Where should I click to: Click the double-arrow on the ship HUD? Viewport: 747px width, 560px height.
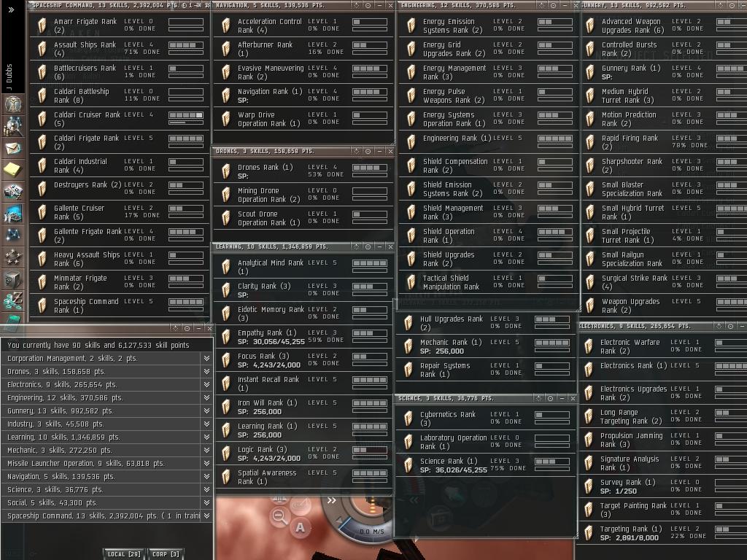pyautogui.click(x=332, y=500)
